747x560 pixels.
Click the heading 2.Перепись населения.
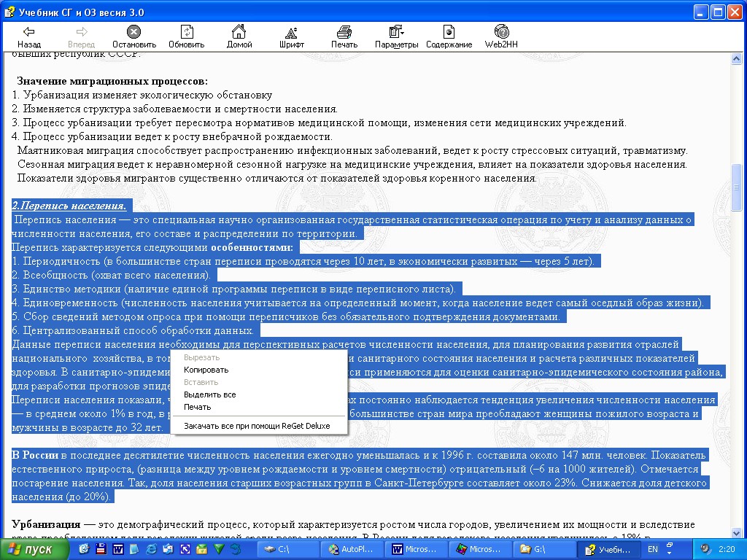coord(69,206)
